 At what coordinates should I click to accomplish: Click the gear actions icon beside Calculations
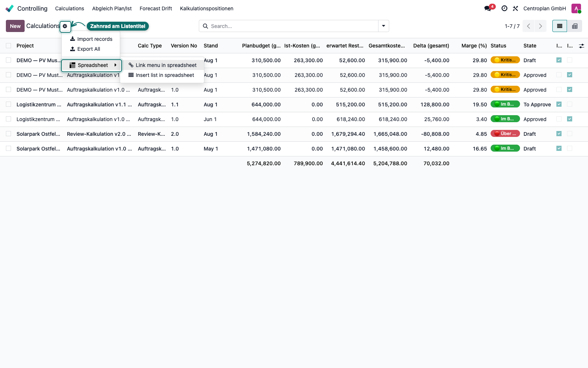point(65,26)
